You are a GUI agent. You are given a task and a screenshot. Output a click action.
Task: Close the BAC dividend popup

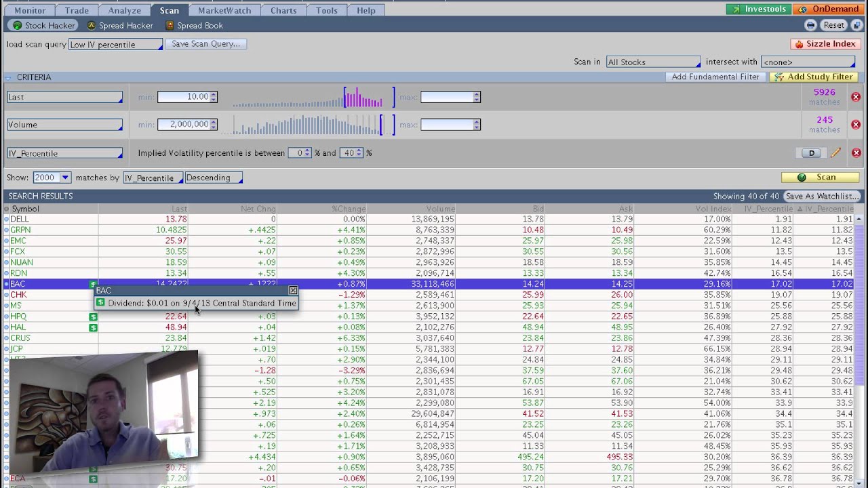coord(293,290)
